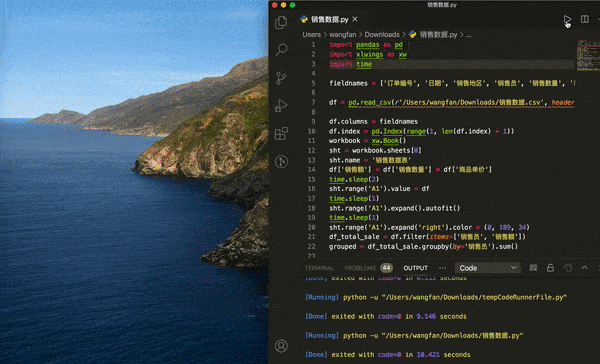Screen dimensions: 600x364
Task: Click the "sht.range('A1').value = df" line
Action: coord(379,189)
